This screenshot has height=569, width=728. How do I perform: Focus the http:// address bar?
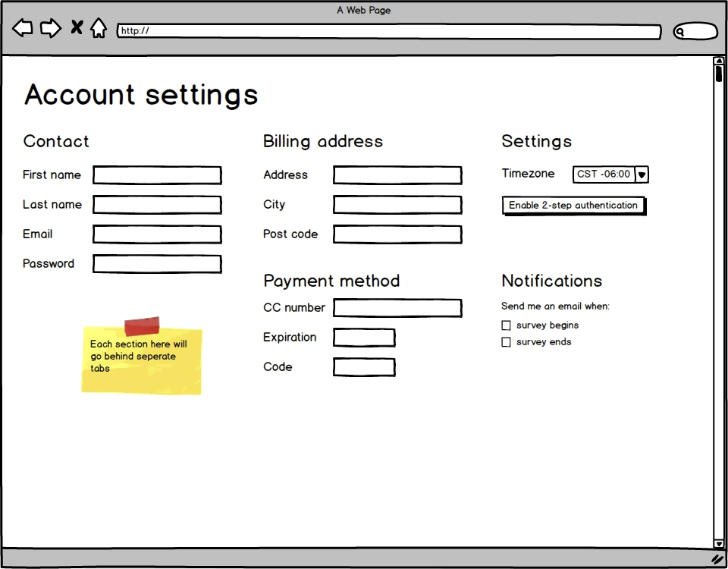(x=389, y=31)
